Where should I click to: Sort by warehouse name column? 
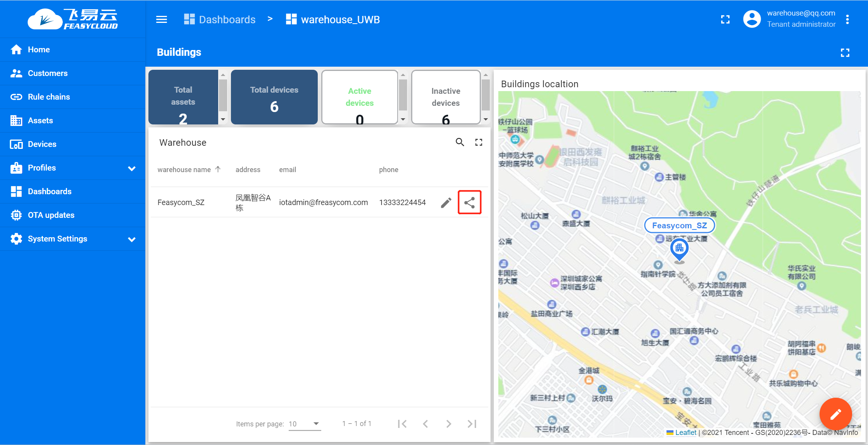coord(184,170)
